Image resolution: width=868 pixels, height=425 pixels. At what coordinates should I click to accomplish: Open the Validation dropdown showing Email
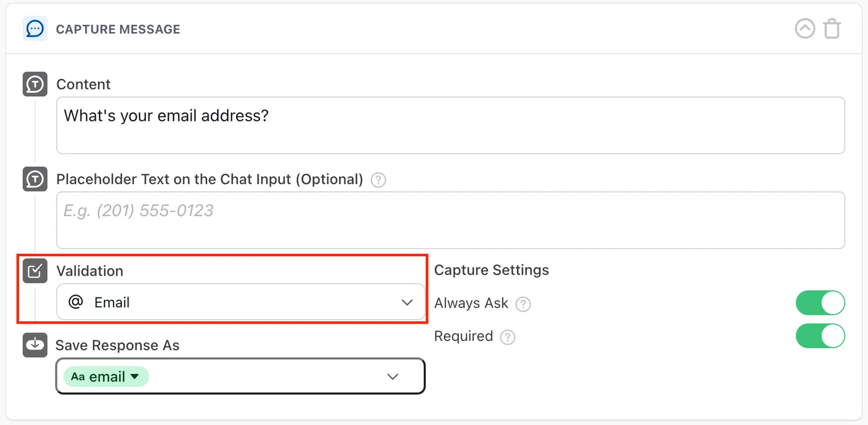pyautogui.click(x=240, y=302)
